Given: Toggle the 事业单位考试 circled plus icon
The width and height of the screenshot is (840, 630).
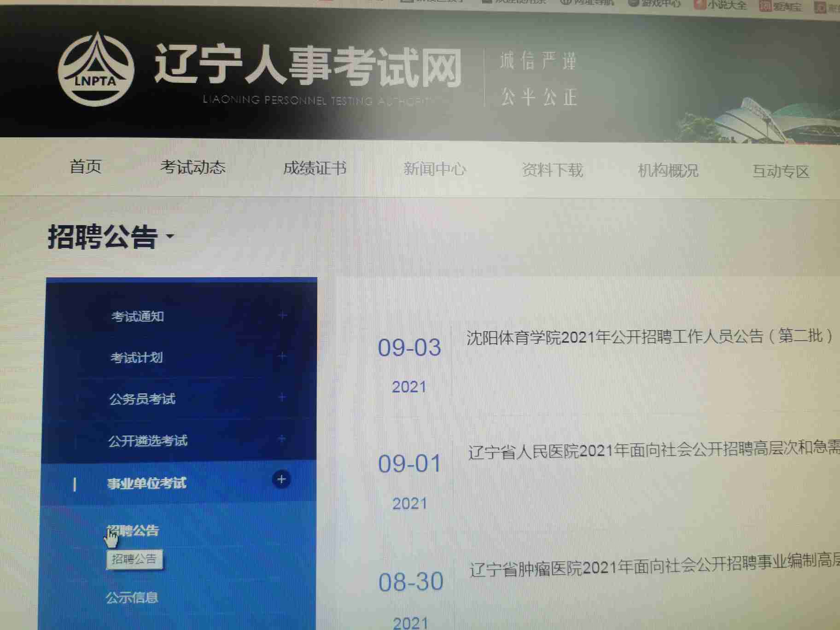Looking at the screenshot, I should click(281, 479).
